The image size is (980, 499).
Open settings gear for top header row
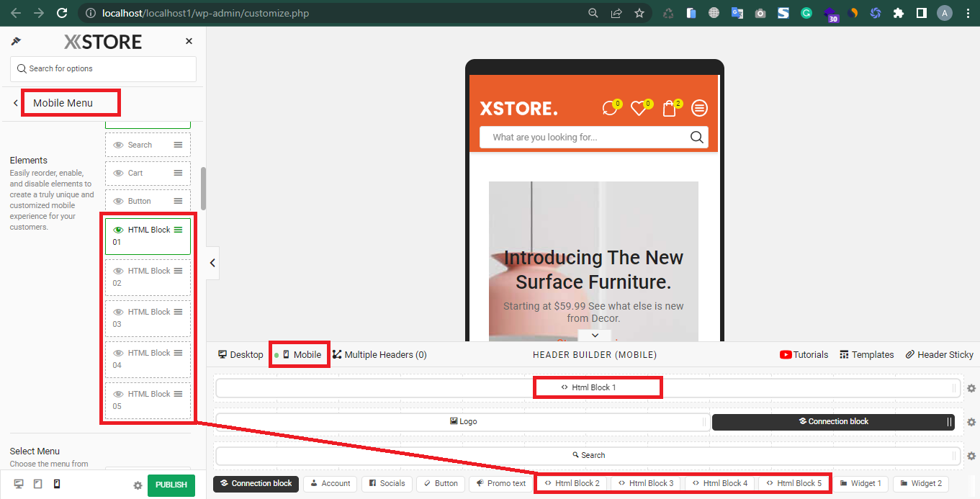tap(971, 388)
